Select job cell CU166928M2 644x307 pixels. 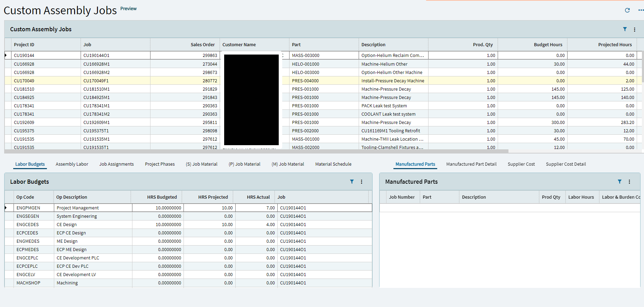pyautogui.click(x=115, y=72)
